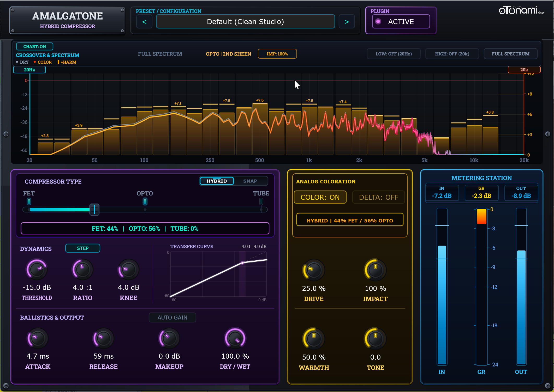Toggle the COLOR: ON button
This screenshot has height=392, width=554.
click(x=320, y=197)
